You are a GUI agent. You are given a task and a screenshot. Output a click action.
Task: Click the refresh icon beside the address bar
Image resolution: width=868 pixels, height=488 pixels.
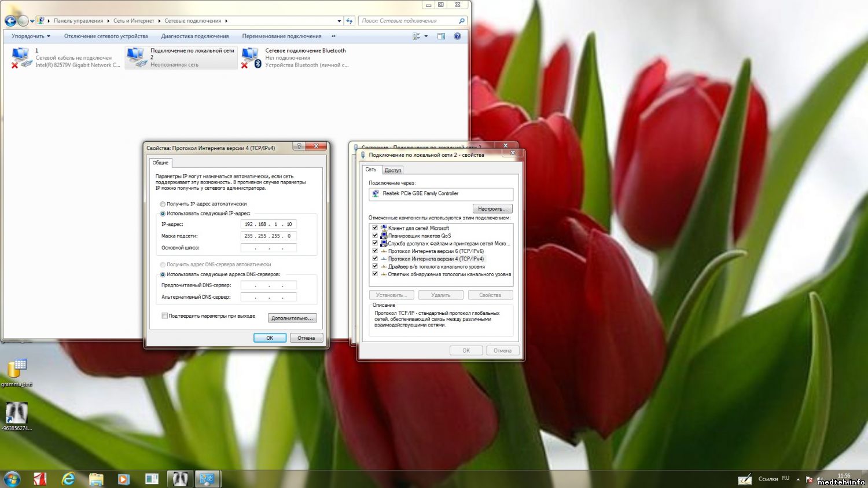(349, 21)
